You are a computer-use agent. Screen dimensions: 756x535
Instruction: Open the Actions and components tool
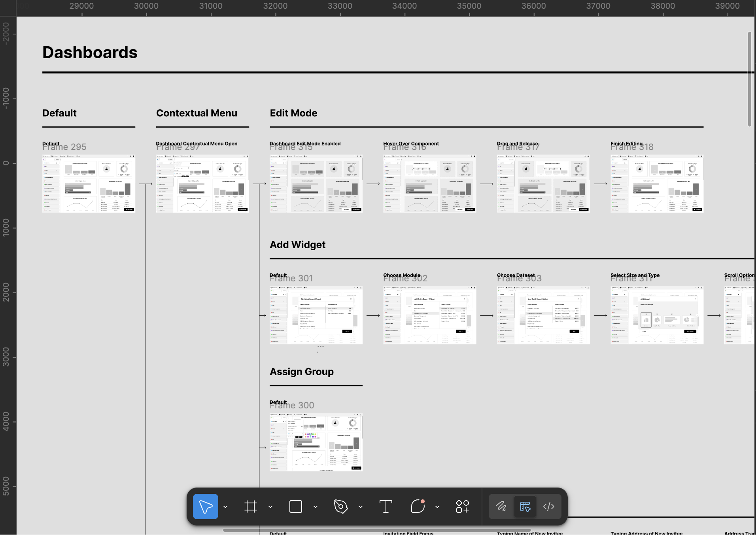[462, 507]
